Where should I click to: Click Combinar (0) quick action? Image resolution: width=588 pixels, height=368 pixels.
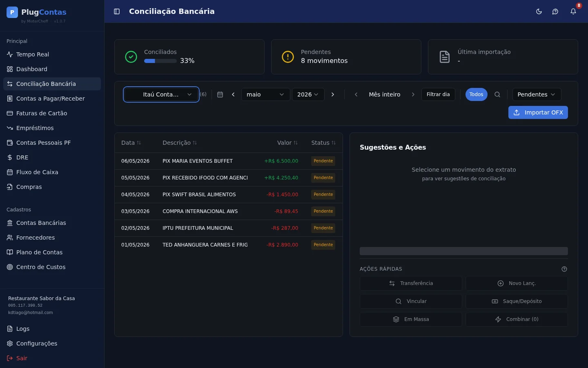pos(517,319)
